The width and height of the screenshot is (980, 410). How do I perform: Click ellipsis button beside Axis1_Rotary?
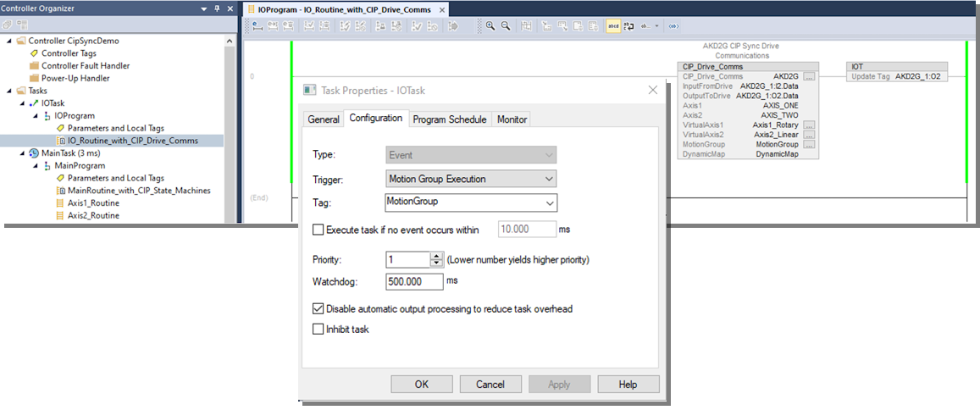tap(810, 125)
